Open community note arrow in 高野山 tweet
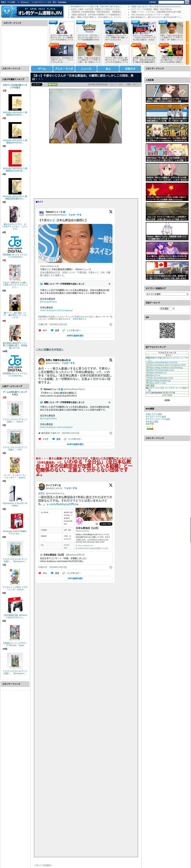The image size is (191, 868). tap(109, 402)
